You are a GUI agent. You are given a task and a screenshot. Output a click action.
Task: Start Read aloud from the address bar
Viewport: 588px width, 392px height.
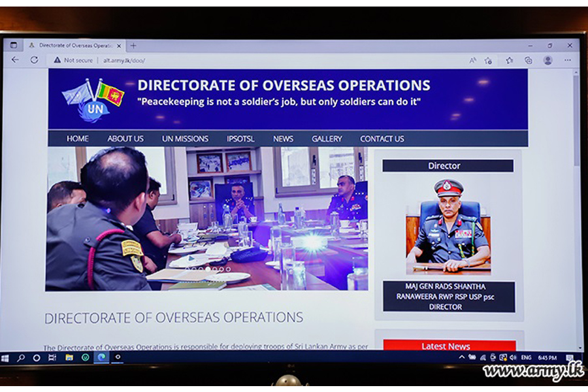coord(472,60)
